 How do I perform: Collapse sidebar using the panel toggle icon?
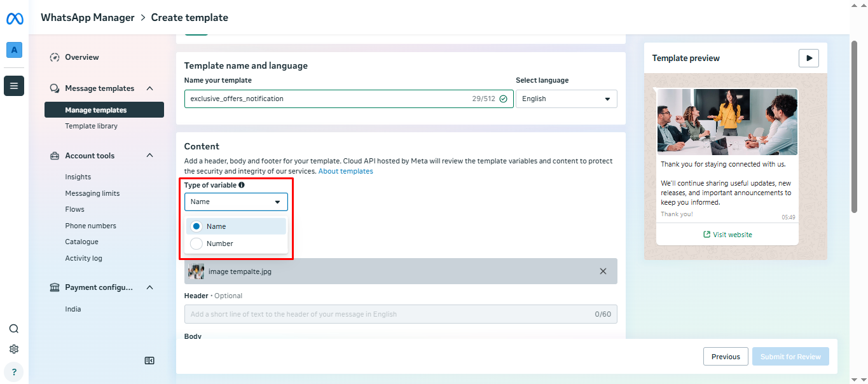pos(149,360)
